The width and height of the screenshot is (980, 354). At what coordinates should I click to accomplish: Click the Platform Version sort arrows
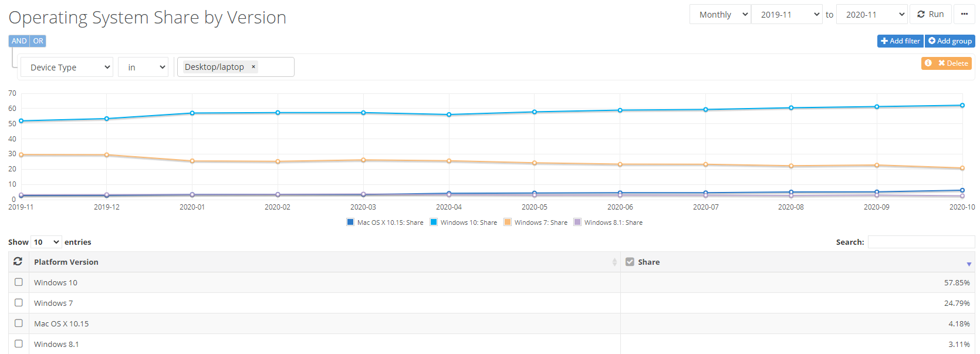[614, 262]
